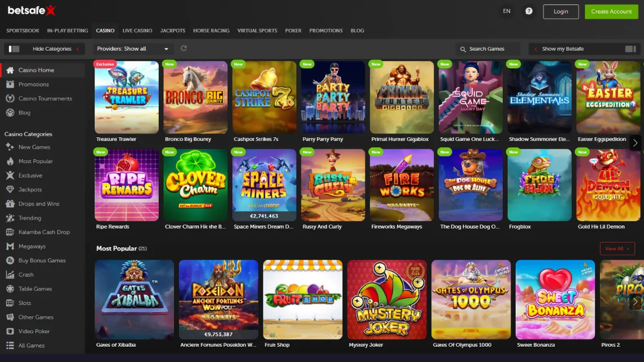The width and height of the screenshot is (644, 362).
Task: Open the Horse Racing tab
Action: [211, 31]
